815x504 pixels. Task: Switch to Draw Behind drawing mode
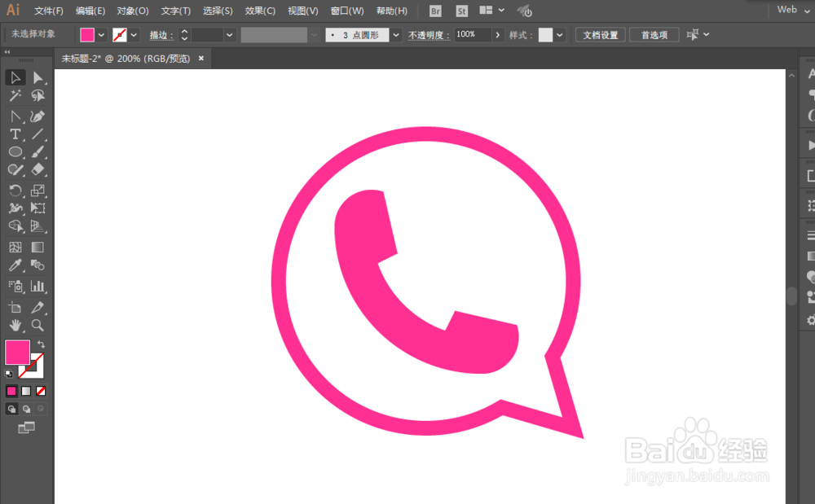(24, 408)
